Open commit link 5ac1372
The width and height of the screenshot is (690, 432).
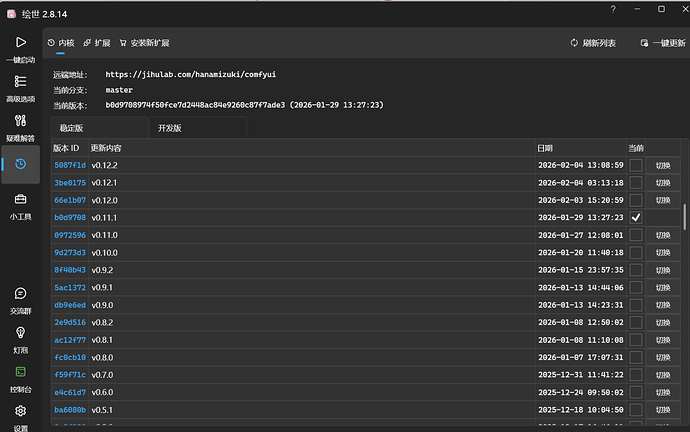(70, 288)
